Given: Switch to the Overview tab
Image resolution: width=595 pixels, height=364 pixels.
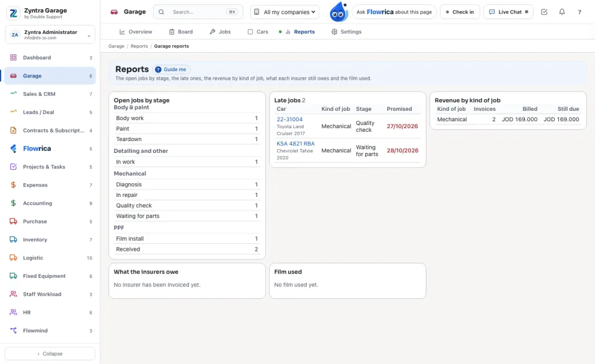Looking at the screenshot, I should click(136, 32).
